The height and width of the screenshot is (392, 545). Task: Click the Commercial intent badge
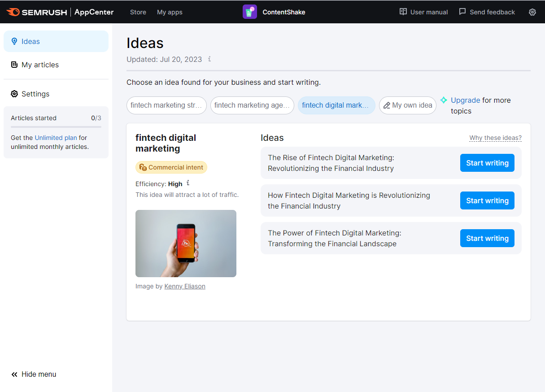pyautogui.click(x=171, y=167)
